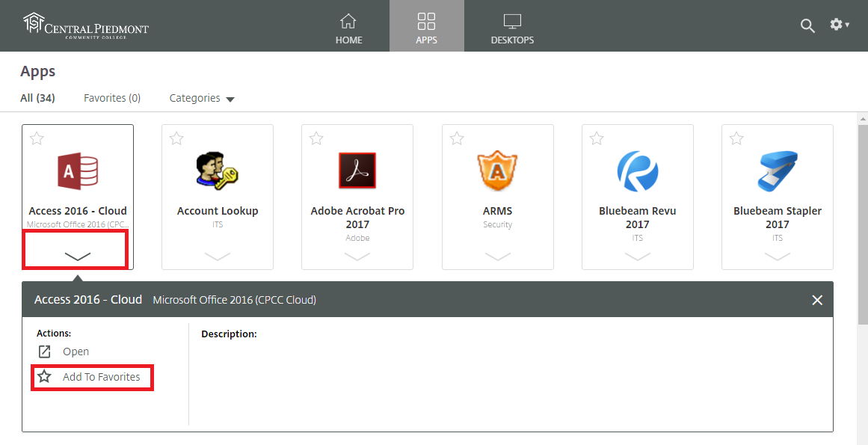Viewport: 868px width, 445px height.
Task: Open the Categories dropdown
Action: point(202,98)
